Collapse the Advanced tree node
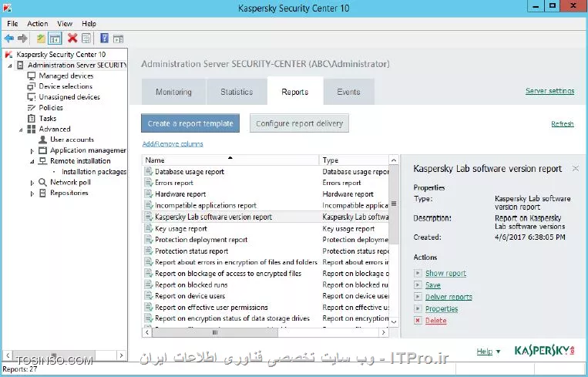Viewport: 588px width, 377px height. tap(22, 130)
